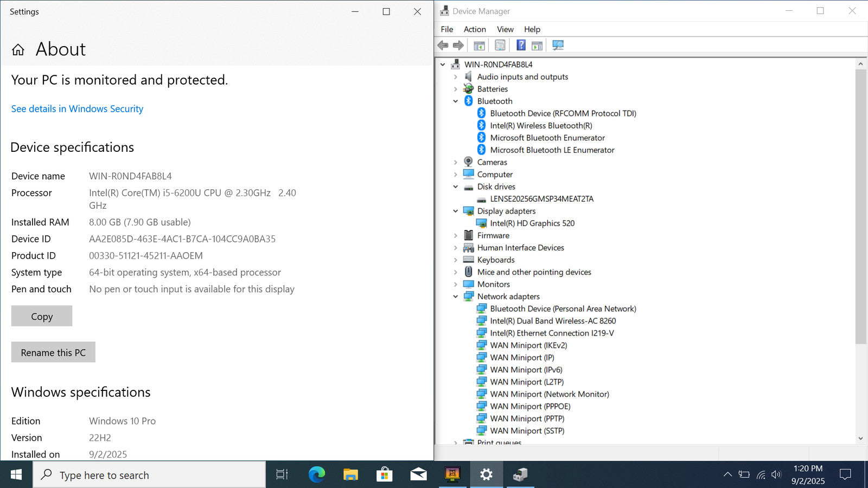Screen dimensions: 868x488
Task: Open Microsoft Edge from the taskbar
Action: coord(316,475)
